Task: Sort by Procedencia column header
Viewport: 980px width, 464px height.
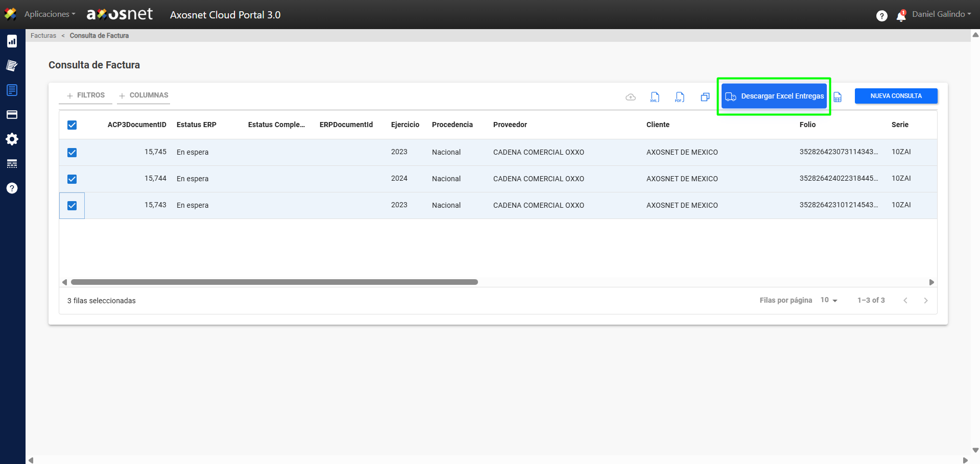Action: [x=452, y=125]
